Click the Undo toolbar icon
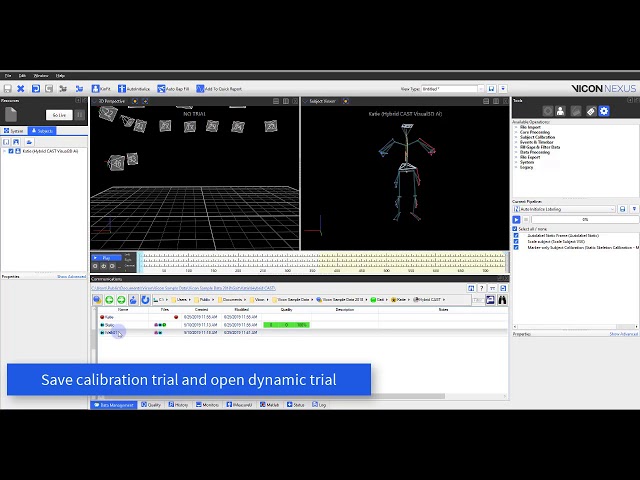The height and width of the screenshot is (480, 640). click(36, 89)
